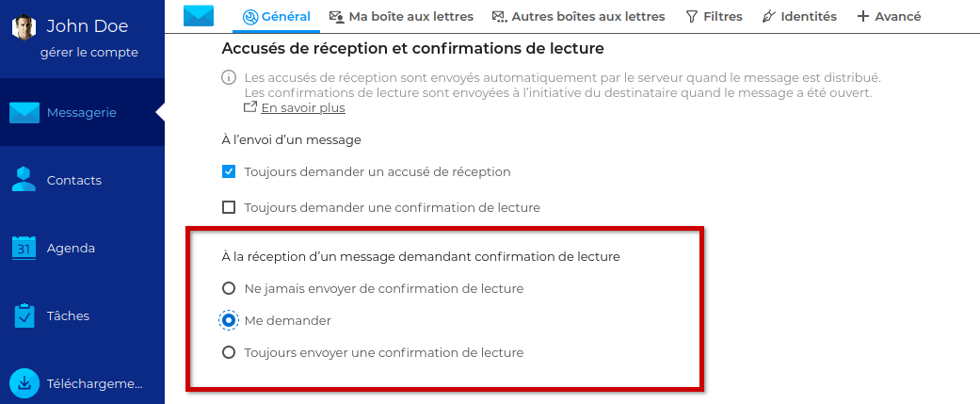The height and width of the screenshot is (404, 980).
Task: Open the Identités tab
Action: [x=799, y=16]
